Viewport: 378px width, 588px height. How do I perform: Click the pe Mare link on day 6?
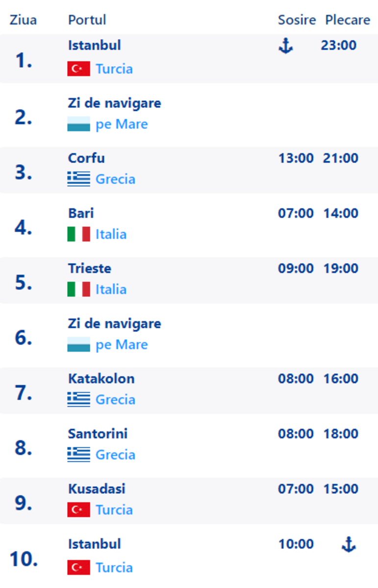click(122, 344)
